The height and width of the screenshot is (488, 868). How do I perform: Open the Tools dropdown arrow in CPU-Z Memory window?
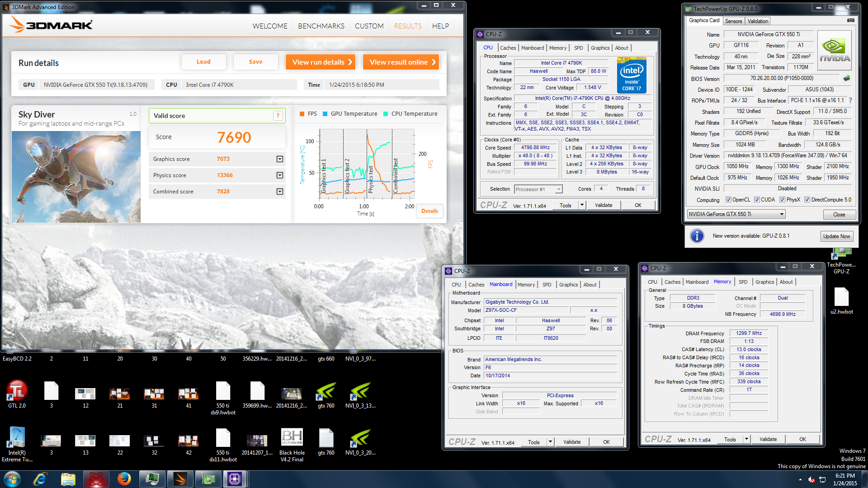746,439
